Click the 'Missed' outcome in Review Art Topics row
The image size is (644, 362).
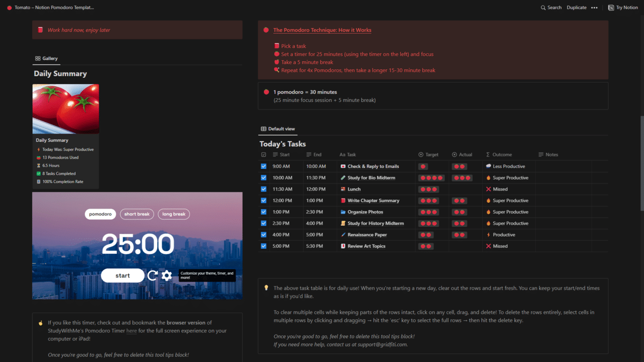509,246
